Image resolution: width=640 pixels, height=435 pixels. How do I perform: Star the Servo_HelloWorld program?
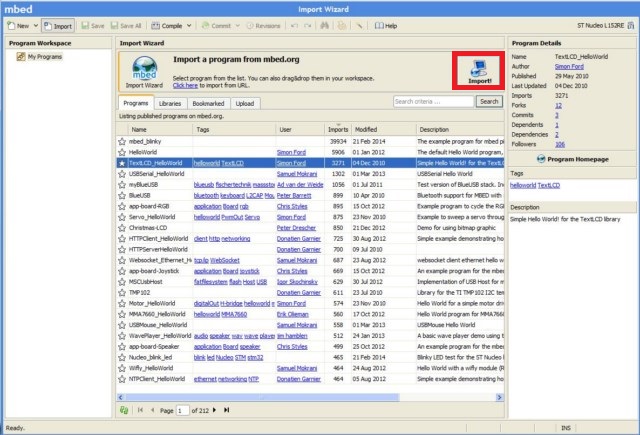122,217
